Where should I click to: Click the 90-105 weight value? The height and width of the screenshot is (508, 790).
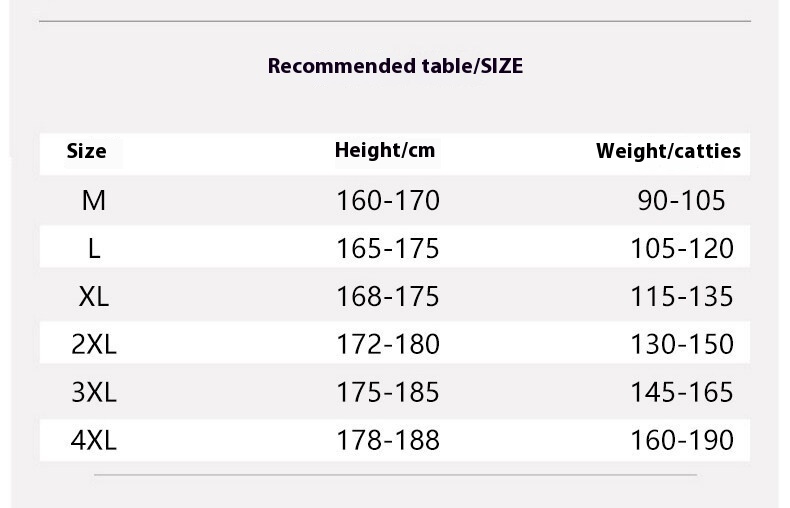coord(681,200)
